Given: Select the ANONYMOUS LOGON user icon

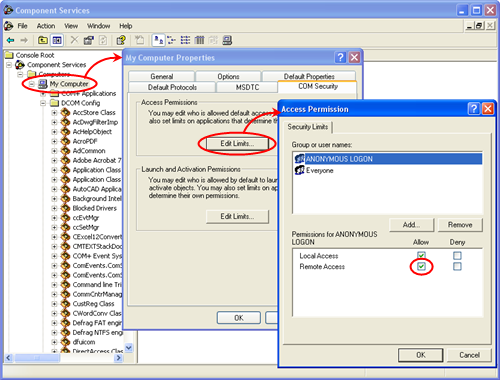Looking at the screenshot, I should point(300,159).
